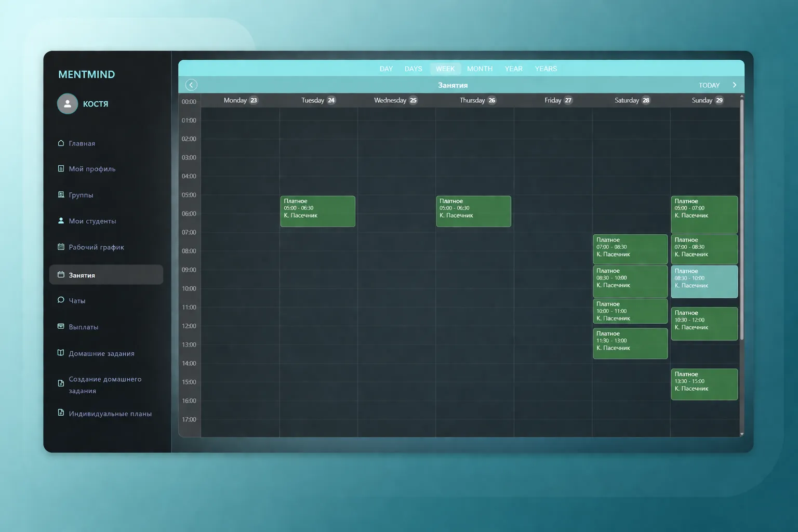Advance to next week with right chevron
Image resolution: width=798 pixels, height=532 pixels.
click(734, 85)
